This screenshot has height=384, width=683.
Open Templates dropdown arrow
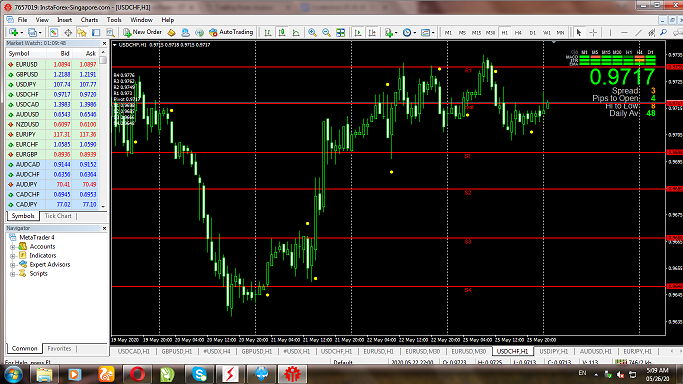[x=433, y=33]
